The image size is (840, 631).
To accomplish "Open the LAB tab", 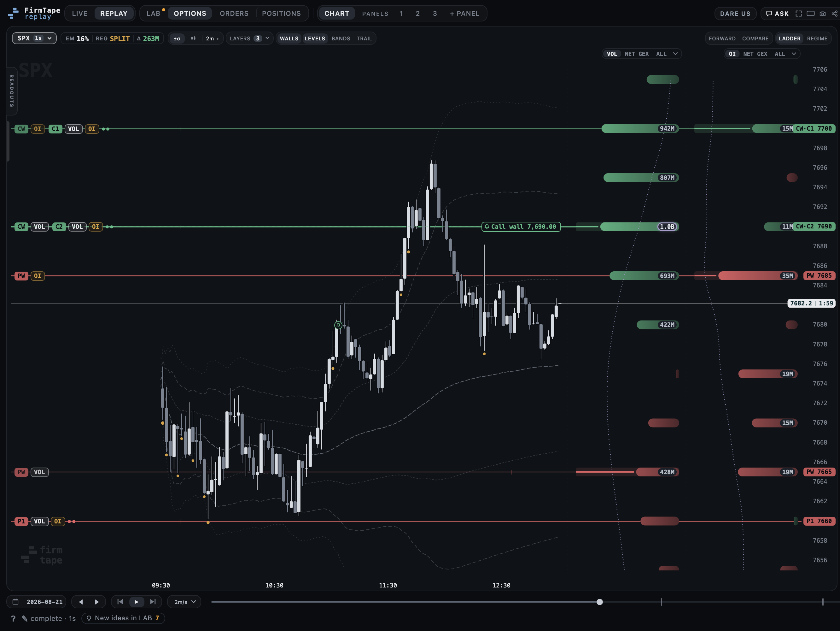I will point(154,13).
